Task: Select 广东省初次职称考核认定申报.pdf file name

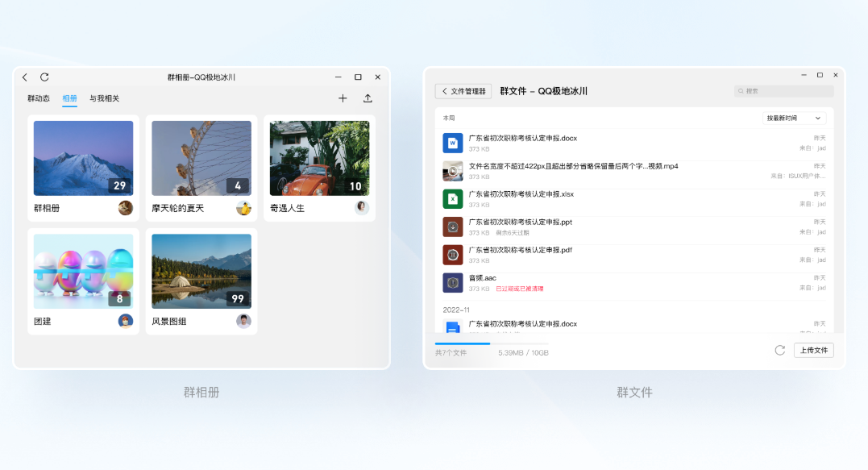Action: [521, 250]
